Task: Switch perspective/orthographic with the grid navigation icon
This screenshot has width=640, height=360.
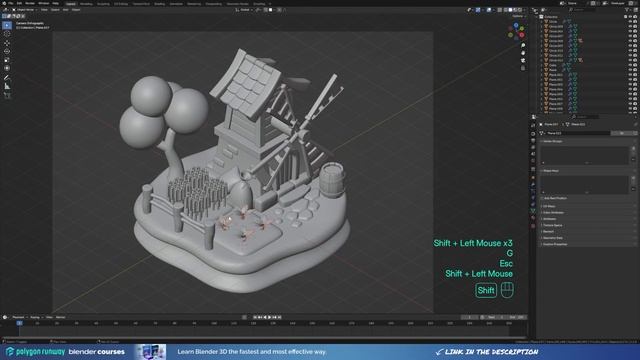Action: click(523, 68)
